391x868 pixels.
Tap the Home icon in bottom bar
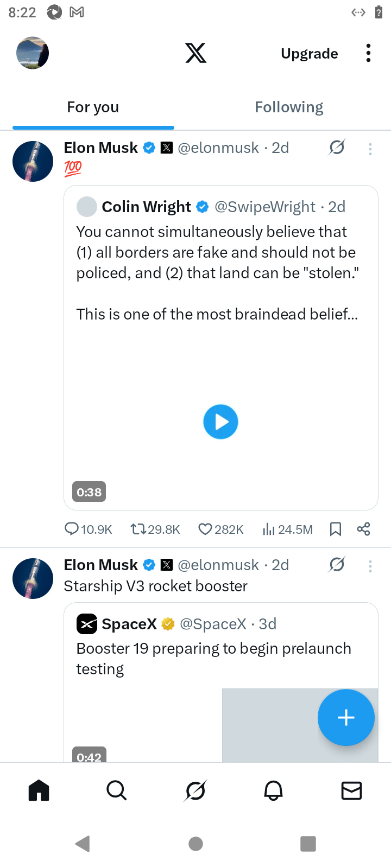(x=39, y=790)
